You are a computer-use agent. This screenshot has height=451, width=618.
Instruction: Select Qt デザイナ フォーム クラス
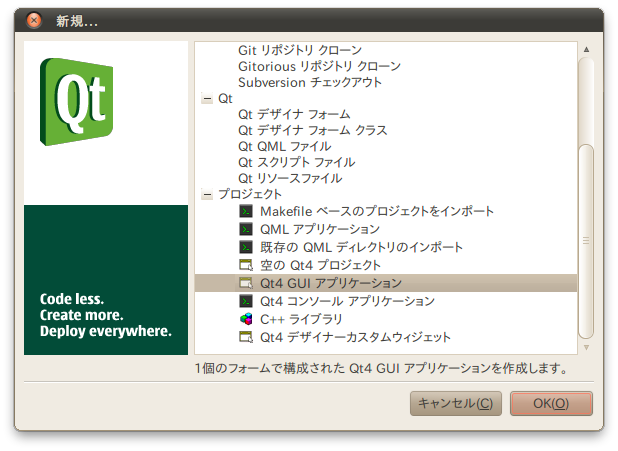[x=312, y=130]
